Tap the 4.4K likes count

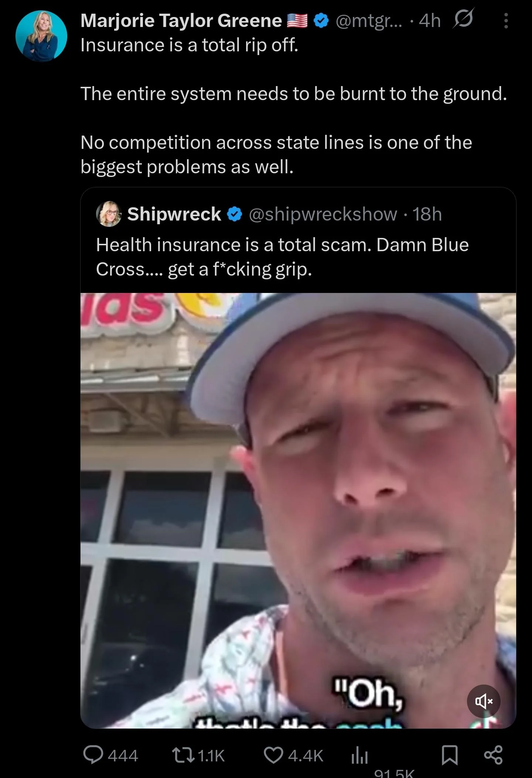(x=306, y=755)
